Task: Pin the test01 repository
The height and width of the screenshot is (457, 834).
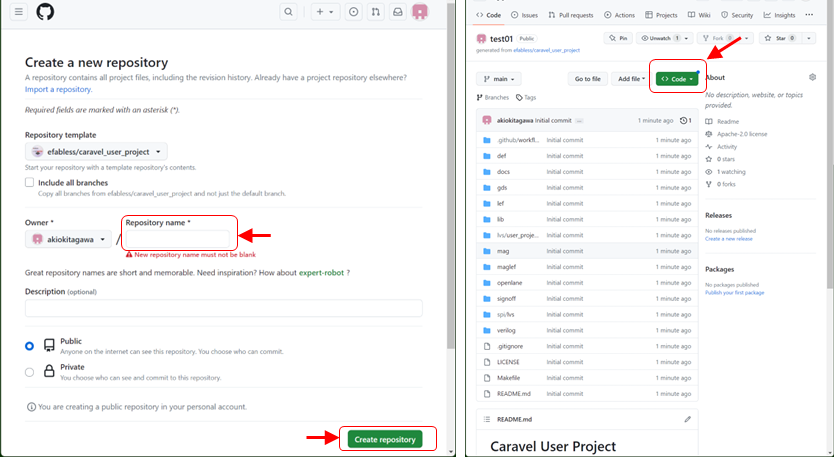Action: click(x=618, y=38)
